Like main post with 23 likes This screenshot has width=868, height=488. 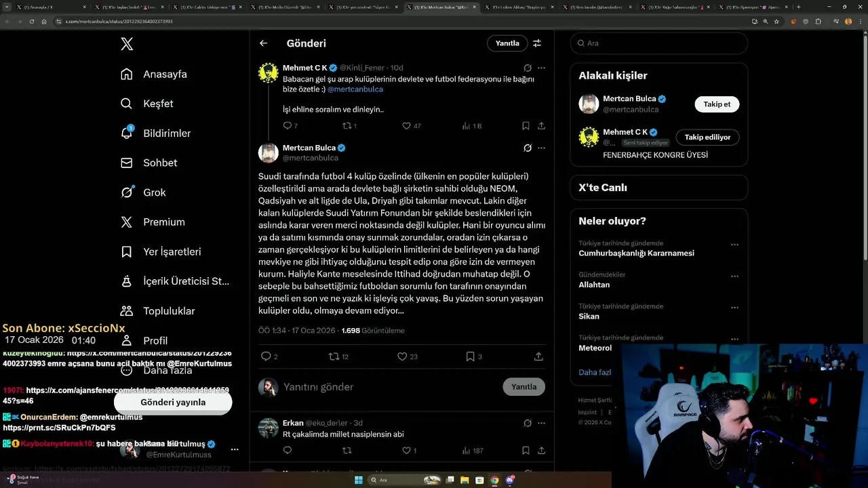(408, 357)
